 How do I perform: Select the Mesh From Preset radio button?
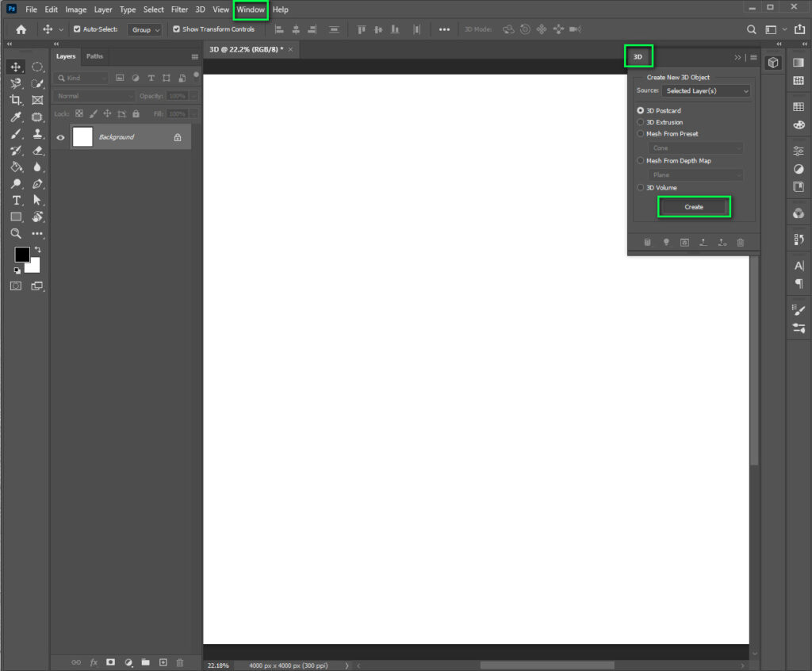pos(640,133)
